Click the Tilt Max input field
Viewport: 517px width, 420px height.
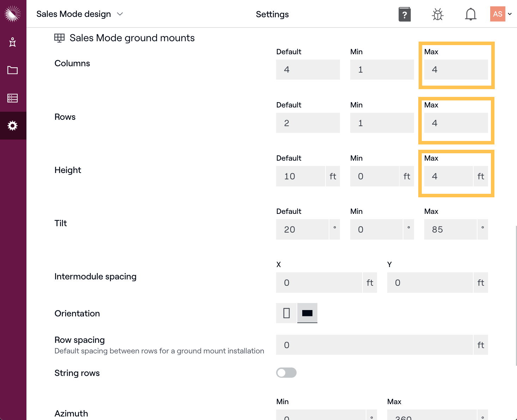pyautogui.click(x=450, y=230)
